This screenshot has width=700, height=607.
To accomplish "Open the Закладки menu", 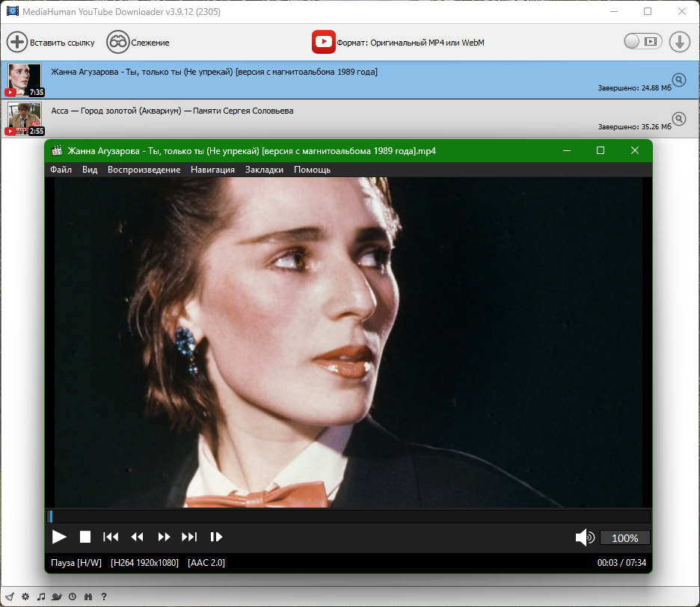I will [264, 170].
